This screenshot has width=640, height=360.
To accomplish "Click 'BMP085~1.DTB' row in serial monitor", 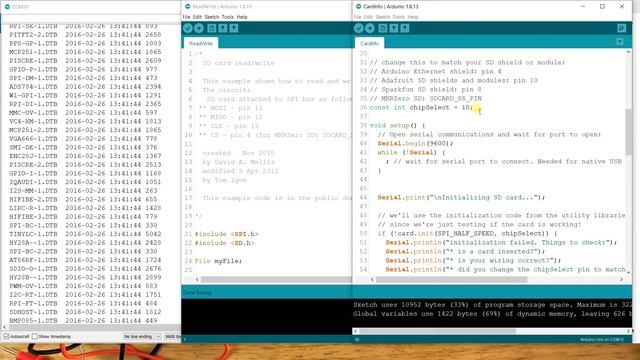I will click(84, 321).
